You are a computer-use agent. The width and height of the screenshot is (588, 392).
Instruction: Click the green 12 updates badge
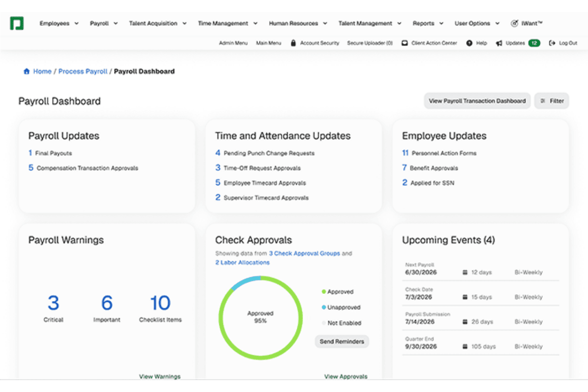click(534, 43)
